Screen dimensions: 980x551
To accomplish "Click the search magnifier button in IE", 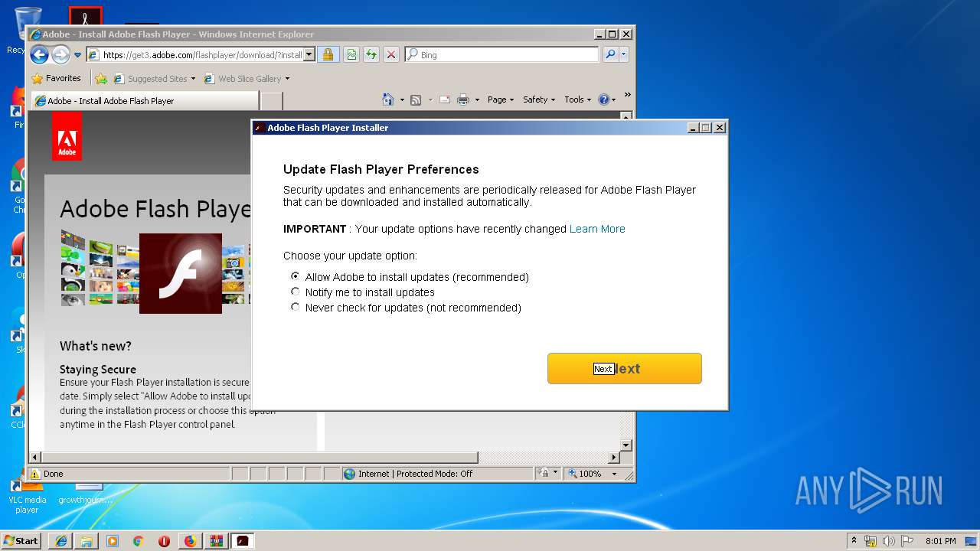I will click(610, 54).
